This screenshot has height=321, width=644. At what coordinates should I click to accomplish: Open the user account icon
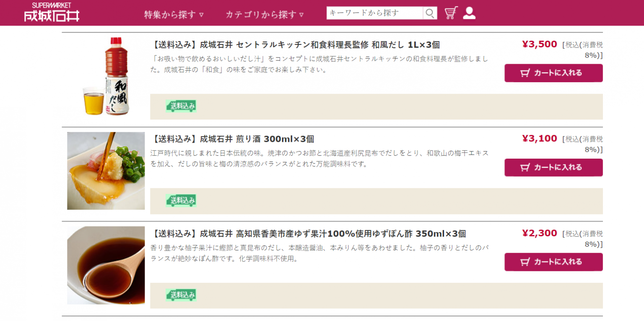469,13
